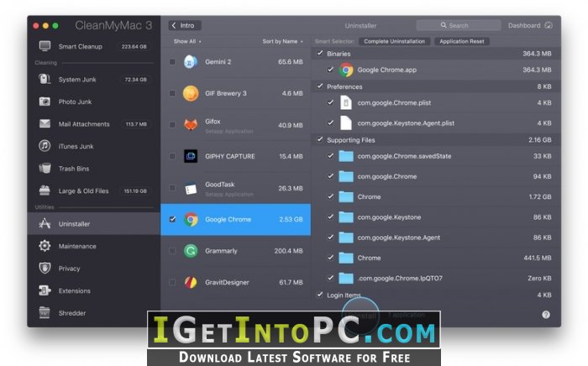Click the GoodTask app icon

(191, 188)
